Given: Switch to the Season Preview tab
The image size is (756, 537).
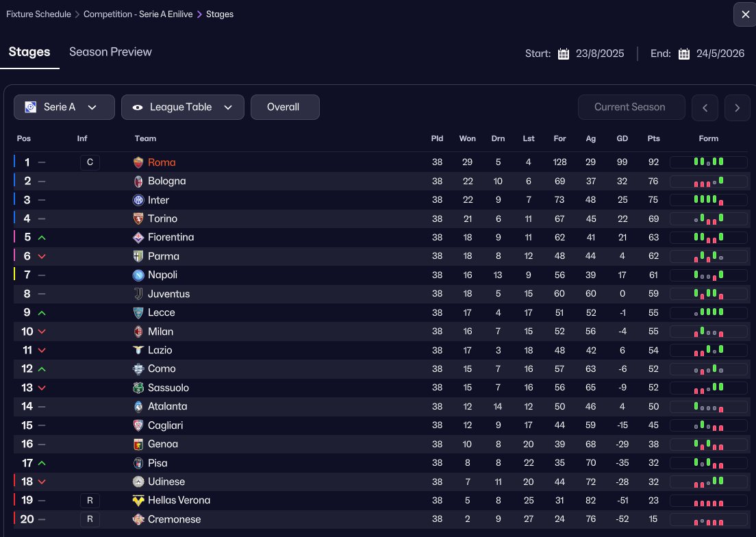Looking at the screenshot, I should coord(110,52).
